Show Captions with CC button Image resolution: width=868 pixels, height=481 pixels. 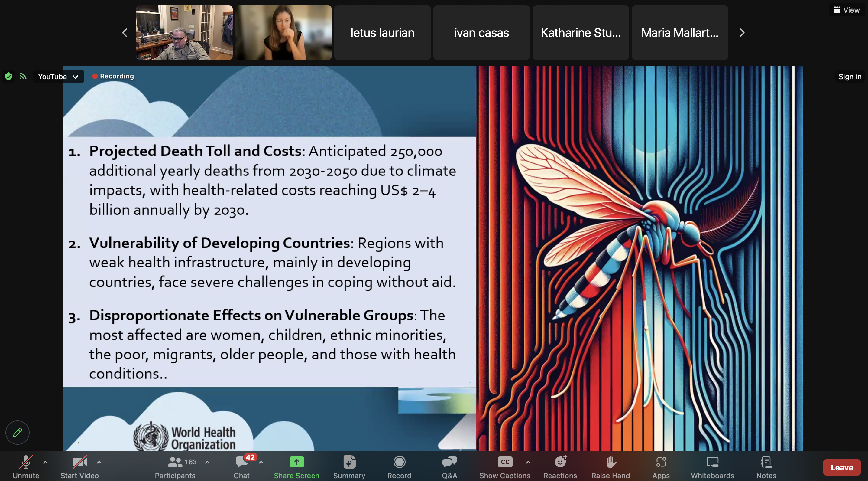tap(505, 467)
